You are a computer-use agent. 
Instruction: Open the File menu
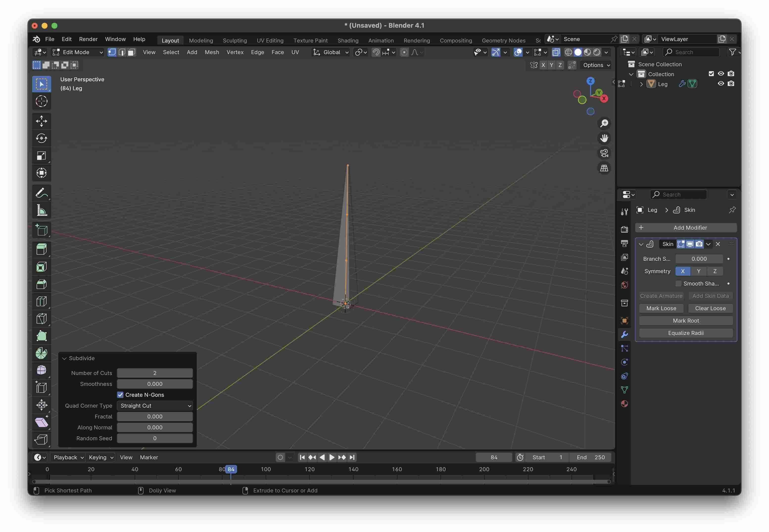[x=50, y=39]
